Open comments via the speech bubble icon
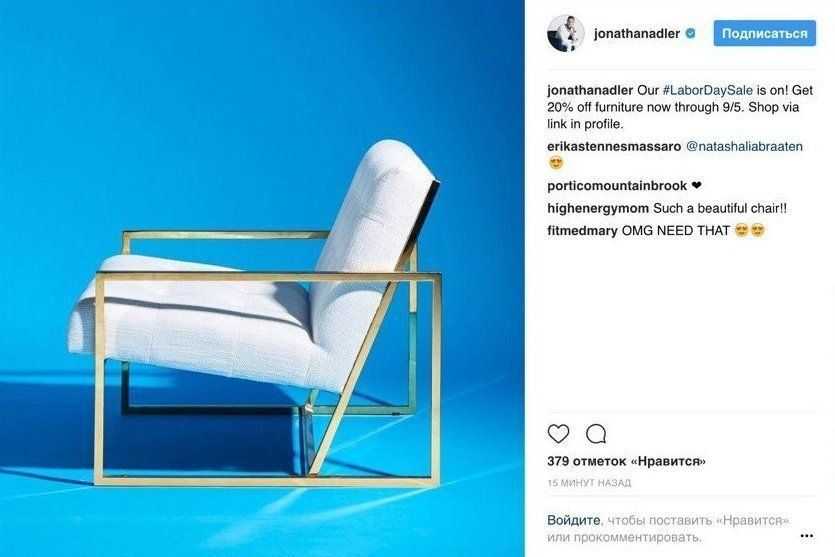 click(596, 434)
